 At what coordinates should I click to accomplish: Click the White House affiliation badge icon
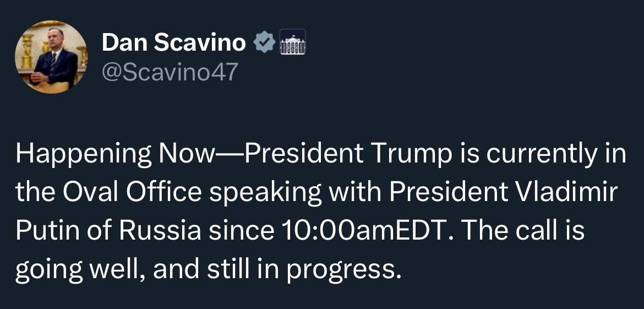pyautogui.click(x=293, y=42)
